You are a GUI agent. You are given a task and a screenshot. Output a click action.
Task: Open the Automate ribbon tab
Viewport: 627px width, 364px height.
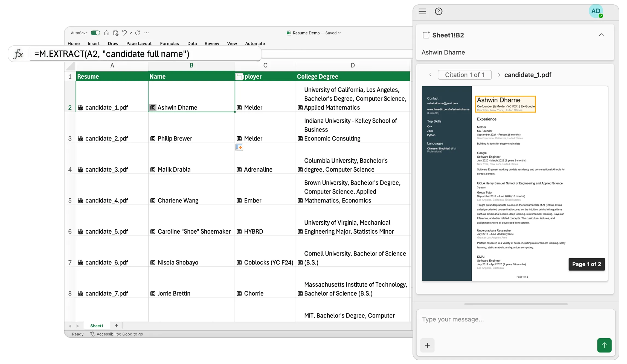coord(255,43)
